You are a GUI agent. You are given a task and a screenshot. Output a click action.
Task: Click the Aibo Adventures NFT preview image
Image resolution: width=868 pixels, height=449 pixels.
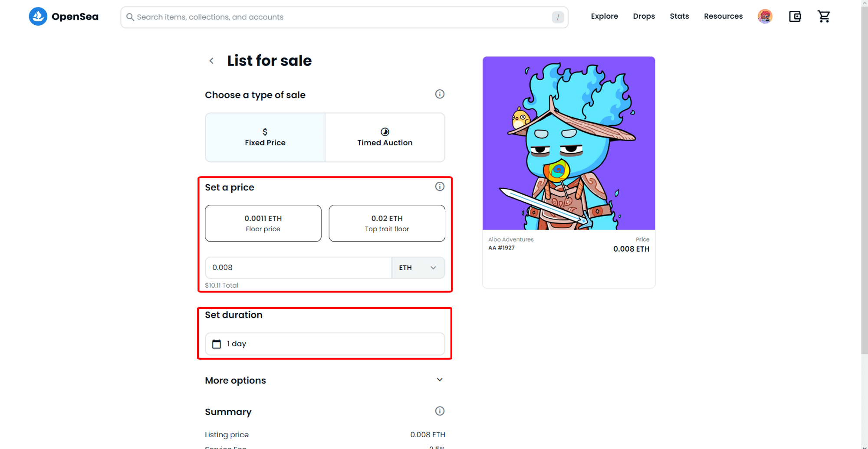pyautogui.click(x=569, y=143)
